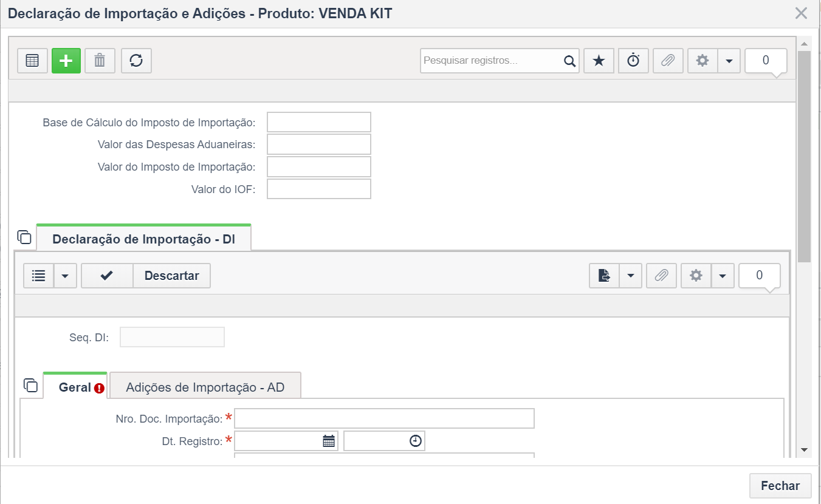Click the Descartar button
The width and height of the screenshot is (821, 504).
pos(172,276)
